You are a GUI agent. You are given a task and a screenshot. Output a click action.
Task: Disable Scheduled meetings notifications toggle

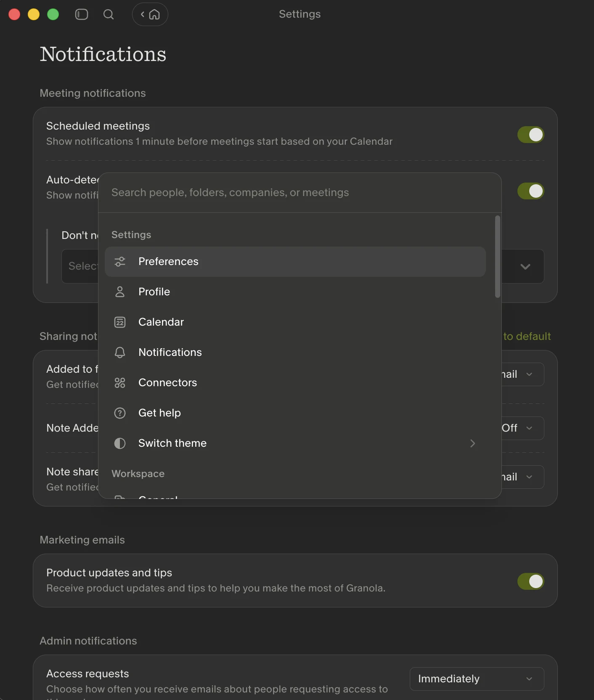coord(531,135)
